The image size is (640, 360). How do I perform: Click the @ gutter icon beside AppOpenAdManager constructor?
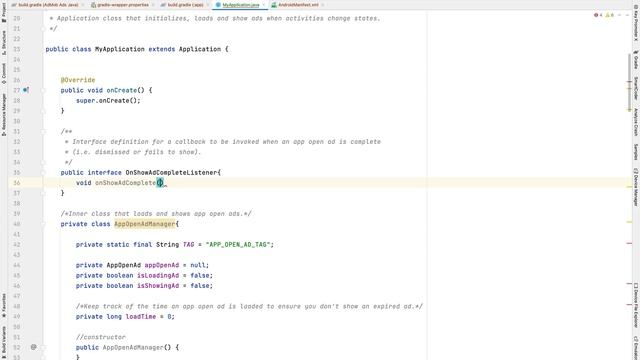tap(33, 347)
